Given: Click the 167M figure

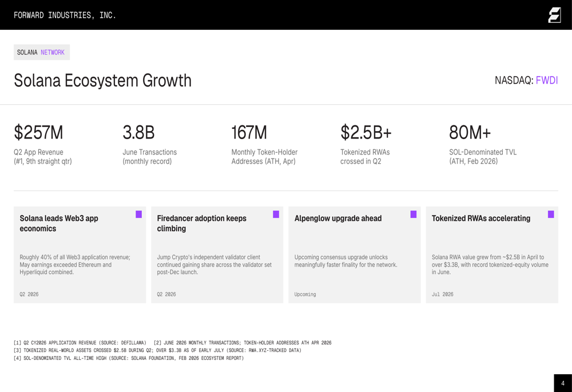Looking at the screenshot, I should pyautogui.click(x=249, y=132).
